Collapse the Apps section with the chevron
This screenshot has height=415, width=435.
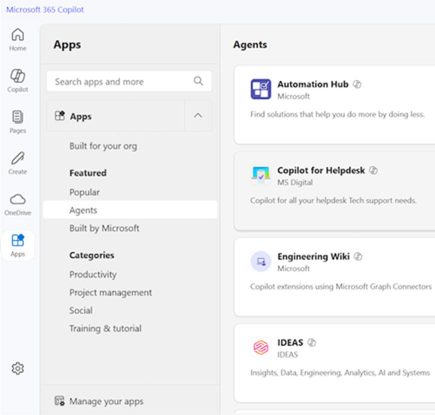pyautogui.click(x=198, y=116)
